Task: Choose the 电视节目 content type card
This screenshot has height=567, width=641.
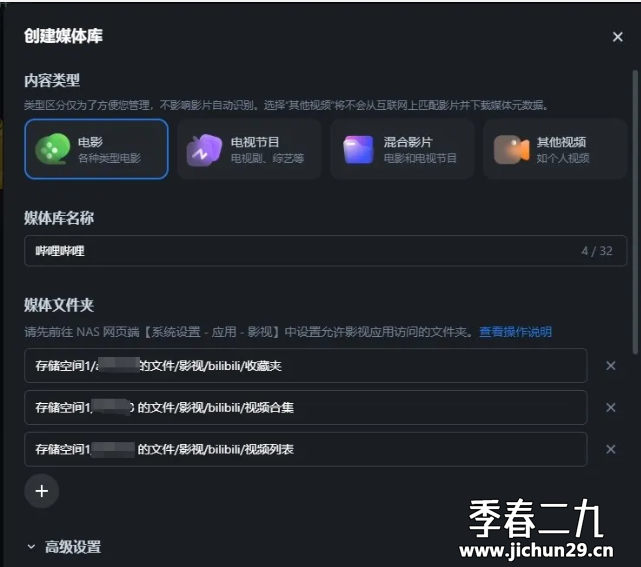Action: point(249,149)
